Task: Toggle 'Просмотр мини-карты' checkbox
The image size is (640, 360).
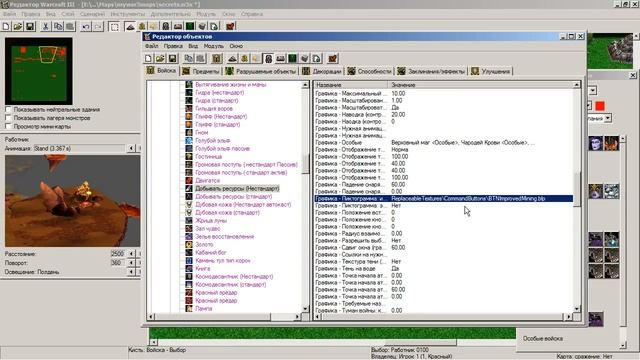Action: [x=8, y=127]
